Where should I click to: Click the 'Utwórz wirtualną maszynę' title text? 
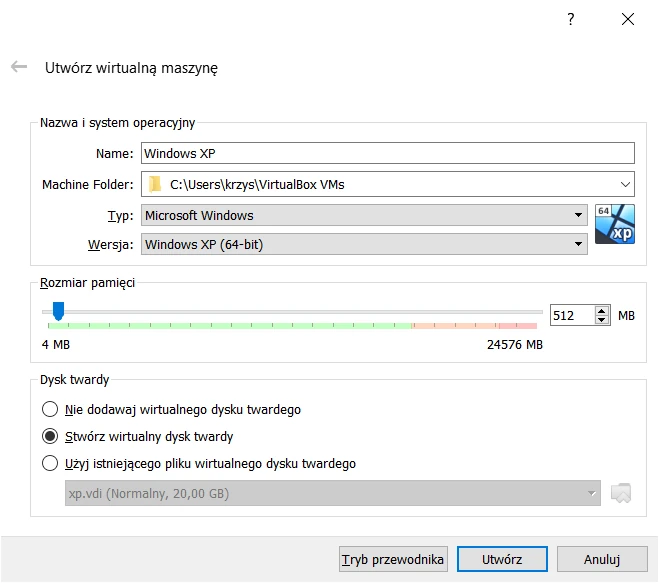[131, 68]
